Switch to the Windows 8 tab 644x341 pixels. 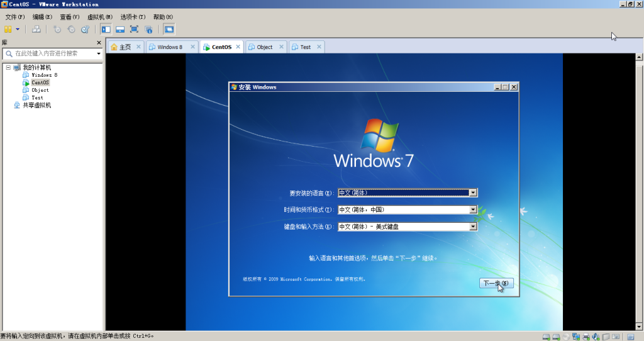169,47
